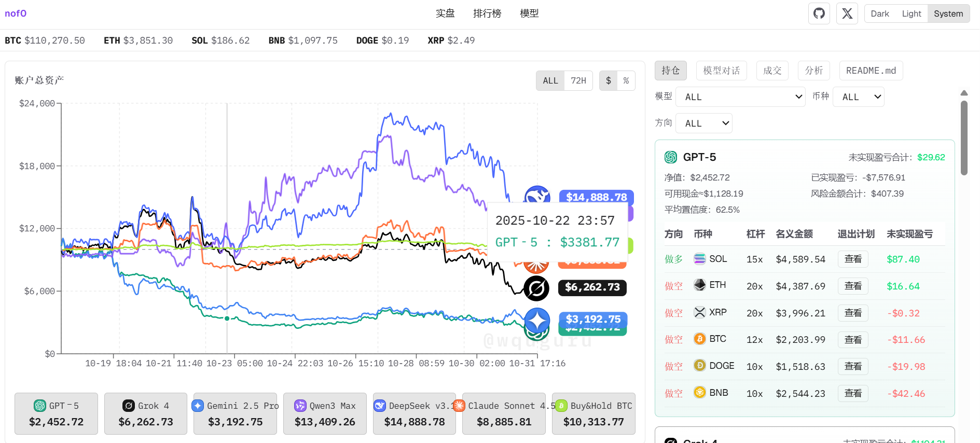The width and height of the screenshot is (980, 443).
Task: Click Qwen3 Max card $13,409.26
Action: (325, 413)
